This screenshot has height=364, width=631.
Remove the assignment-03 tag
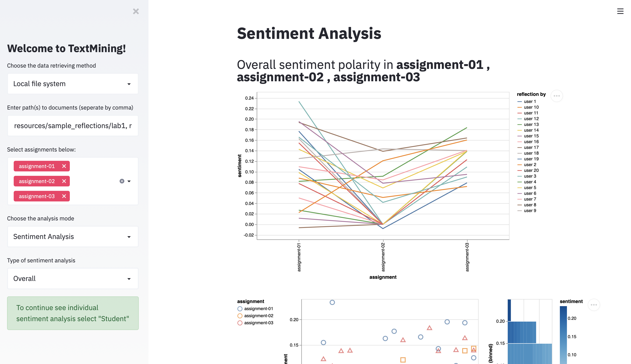(64, 196)
